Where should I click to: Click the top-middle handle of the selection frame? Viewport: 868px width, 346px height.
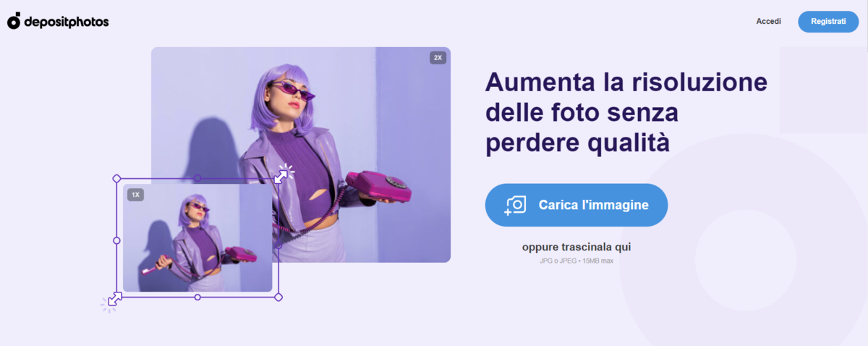[x=197, y=178]
